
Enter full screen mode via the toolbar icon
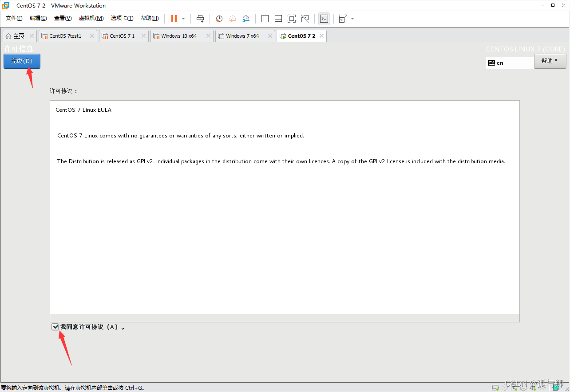292,19
